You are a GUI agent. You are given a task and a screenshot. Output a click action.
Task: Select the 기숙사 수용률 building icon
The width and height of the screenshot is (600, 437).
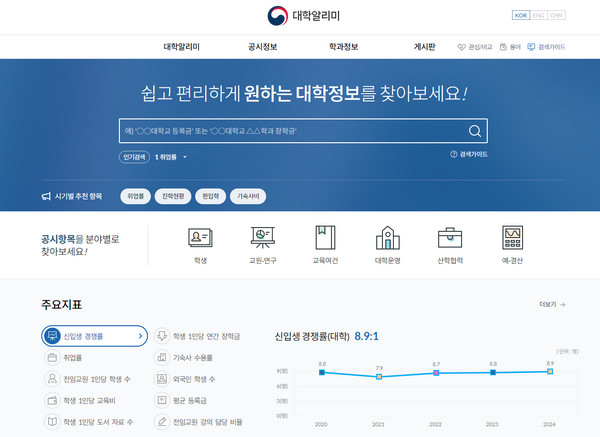pyautogui.click(x=162, y=358)
